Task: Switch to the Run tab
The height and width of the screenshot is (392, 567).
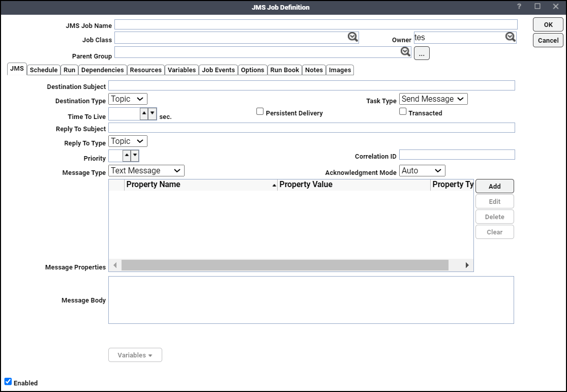Action: [x=70, y=70]
